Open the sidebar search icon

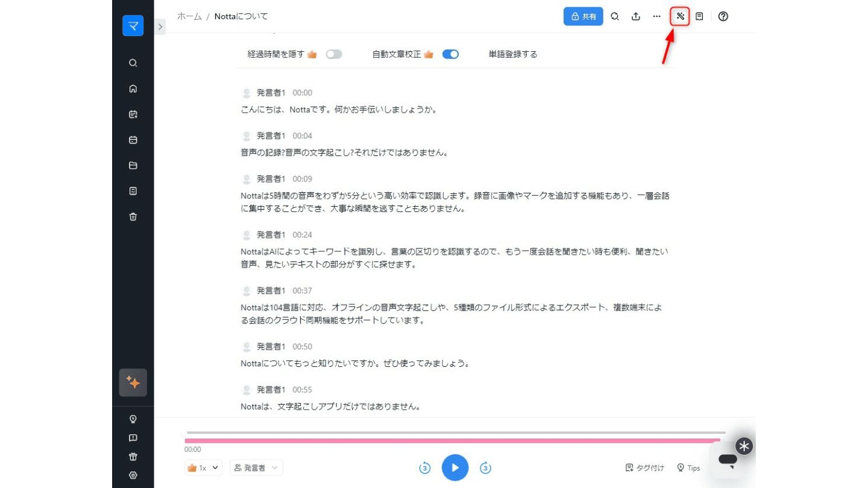point(133,63)
